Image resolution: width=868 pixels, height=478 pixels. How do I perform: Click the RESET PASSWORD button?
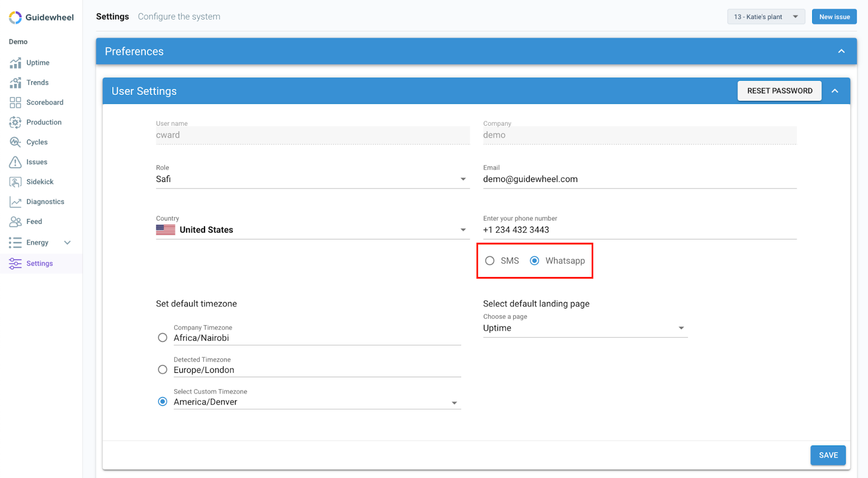pos(780,91)
